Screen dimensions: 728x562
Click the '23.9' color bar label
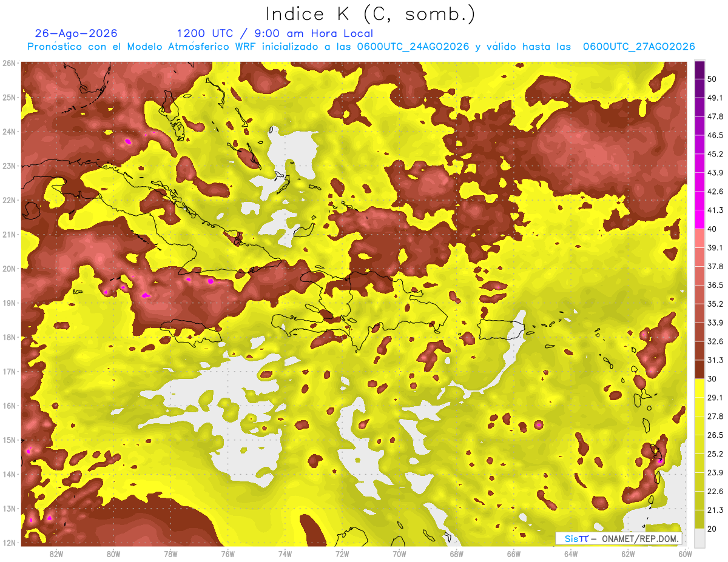[715, 473]
